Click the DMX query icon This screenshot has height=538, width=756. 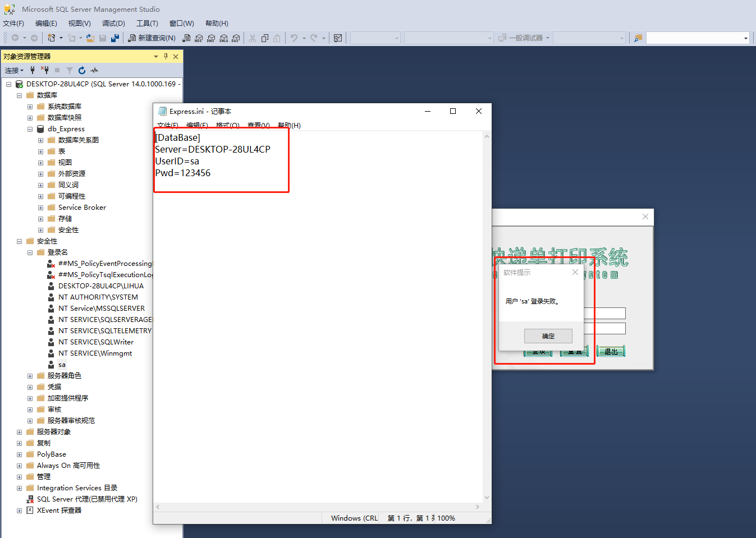(211, 38)
